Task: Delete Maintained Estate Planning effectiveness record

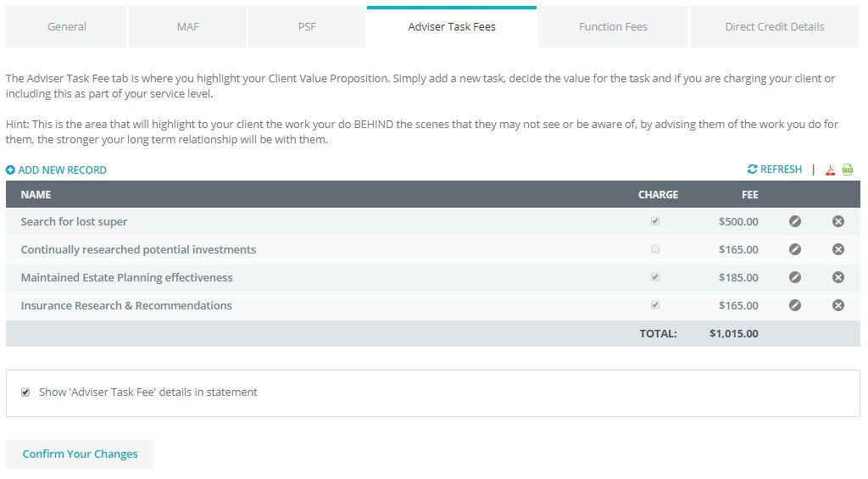Action: tap(838, 277)
